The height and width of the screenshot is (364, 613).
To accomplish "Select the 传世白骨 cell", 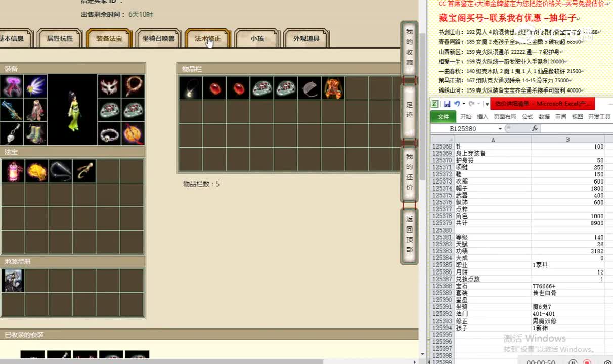I will tap(568, 293).
